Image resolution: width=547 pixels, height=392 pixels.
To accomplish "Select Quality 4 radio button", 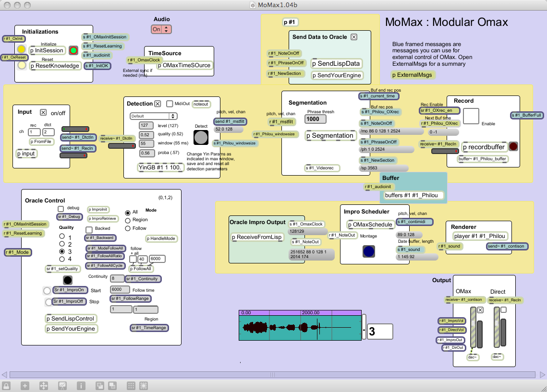I will (x=62, y=259).
